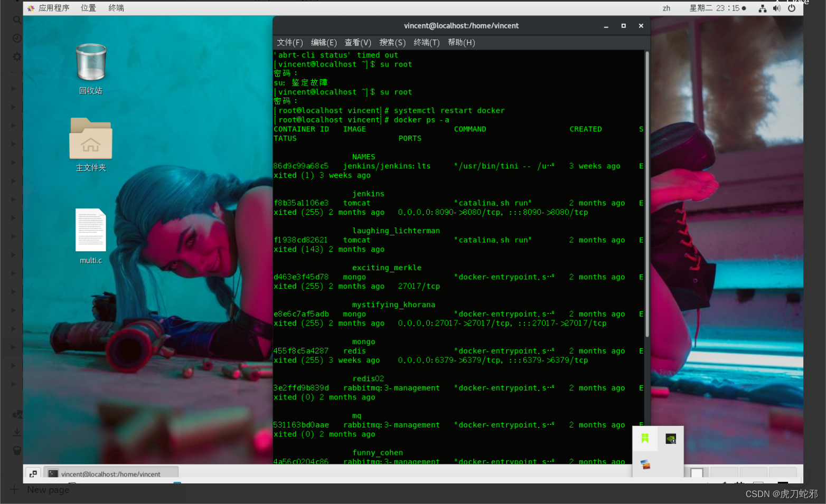Viewport: 826px width, 504px height.
Task: Click the NAMES column header
Action: (x=363, y=157)
